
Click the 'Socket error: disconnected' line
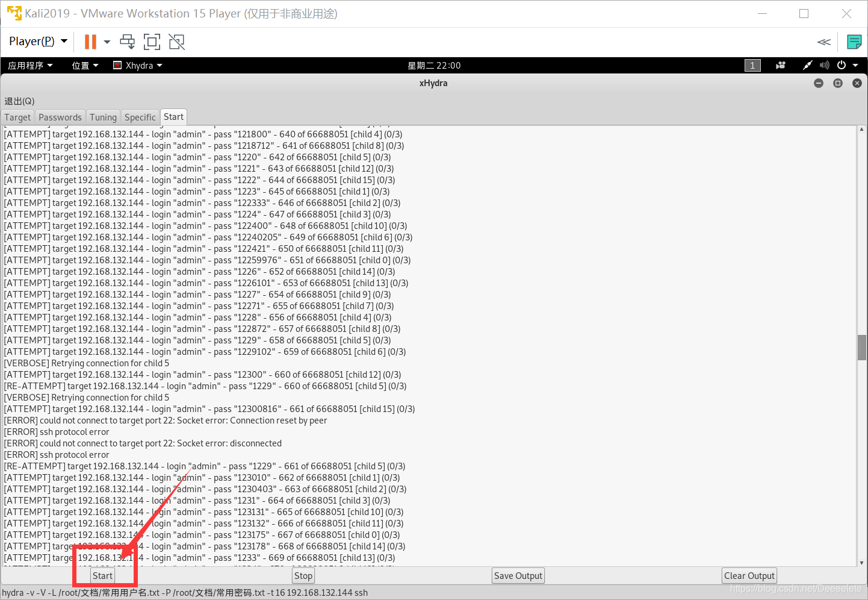point(143,443)
